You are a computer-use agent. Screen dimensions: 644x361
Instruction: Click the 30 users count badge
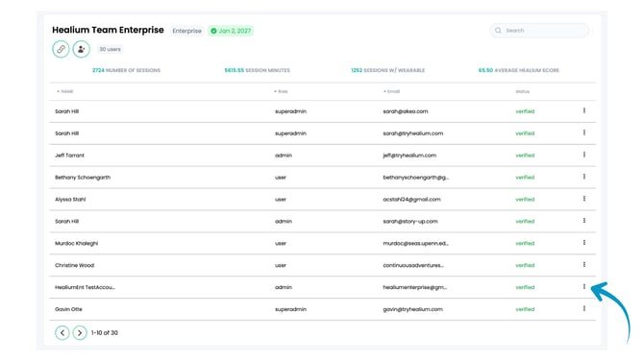point(111,49)
